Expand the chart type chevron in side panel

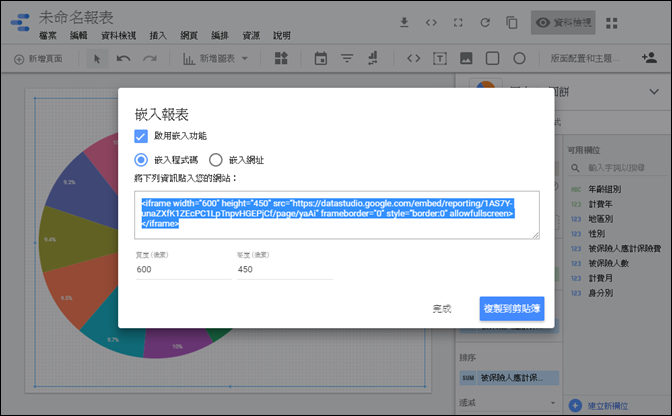pyautogui.click(x=654, y=92)
